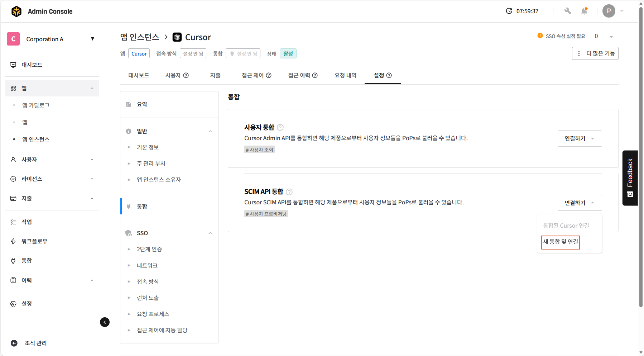644x356 pixels.
Task: Select 새 통합 및 연결 menu option
Action: (x=560, y=242)
